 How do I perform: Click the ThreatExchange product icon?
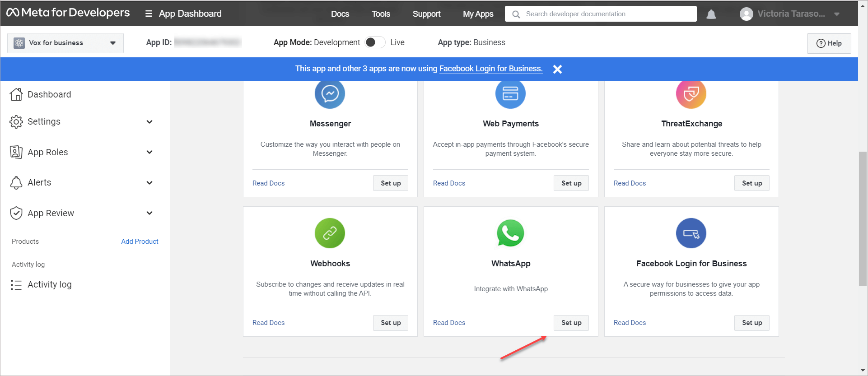[691, 94]
